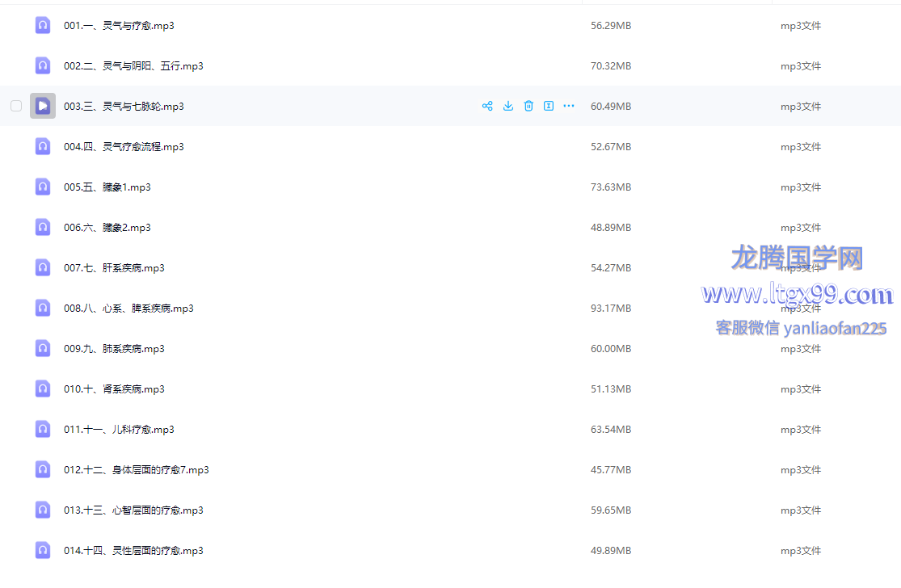This screenshot has height=588, width=901.
Task: Click the share icon for file 003
Action: coord(487,106)
